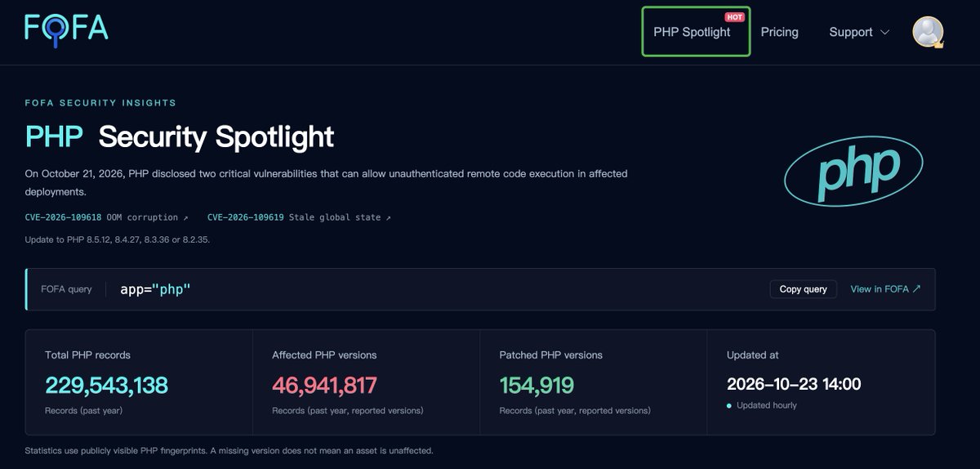Click the Updated hourly status indicator
The image size is (980, 469).
point(762,405)
